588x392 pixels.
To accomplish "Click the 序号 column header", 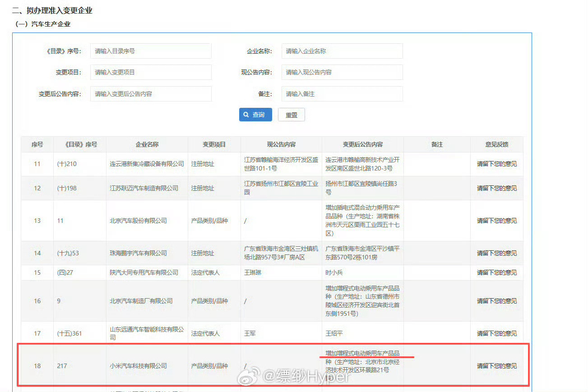I will [x=37, y=144].
